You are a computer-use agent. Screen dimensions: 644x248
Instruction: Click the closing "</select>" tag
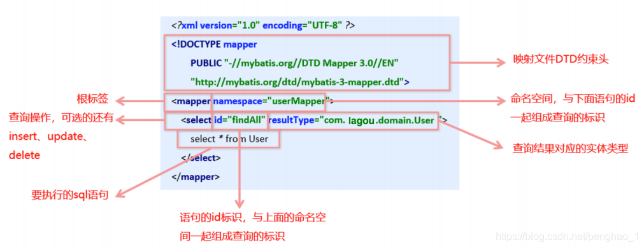(201, 158)
